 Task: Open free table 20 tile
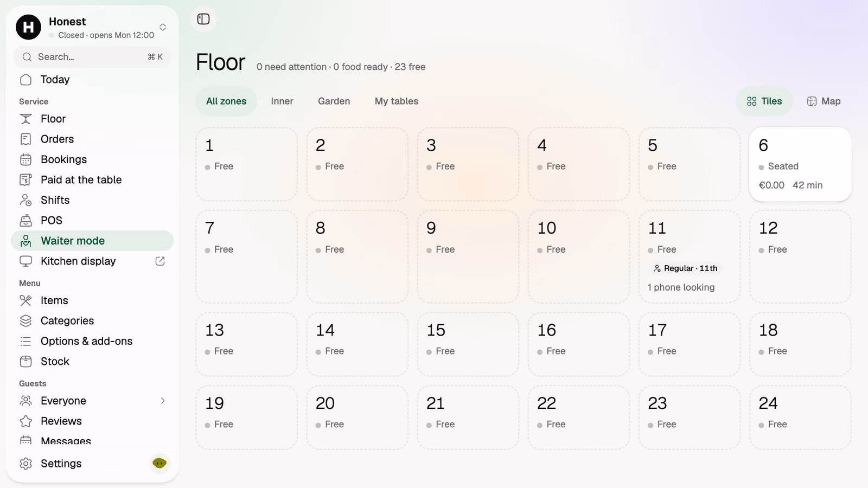pos(358,418)
